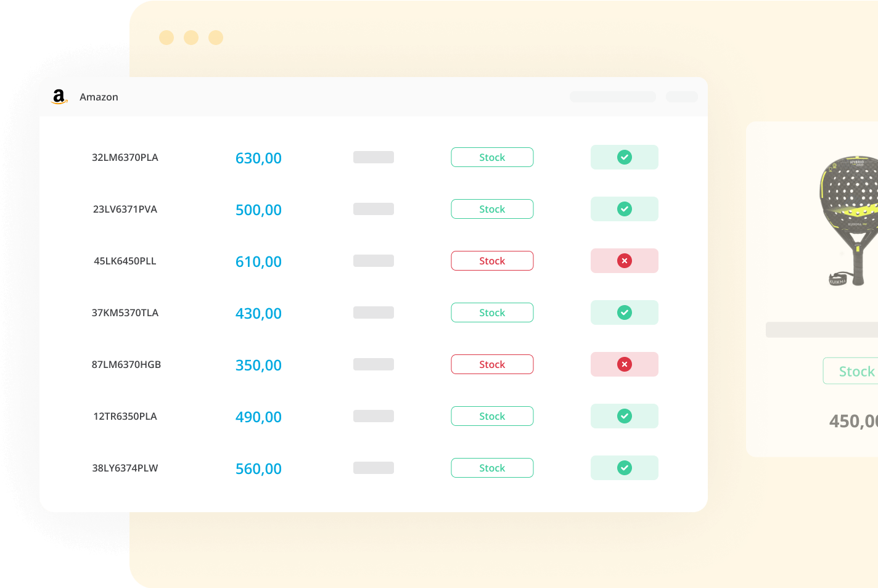Click gray placeholder in 37KM5370TLA row

(x=374, y=312)
